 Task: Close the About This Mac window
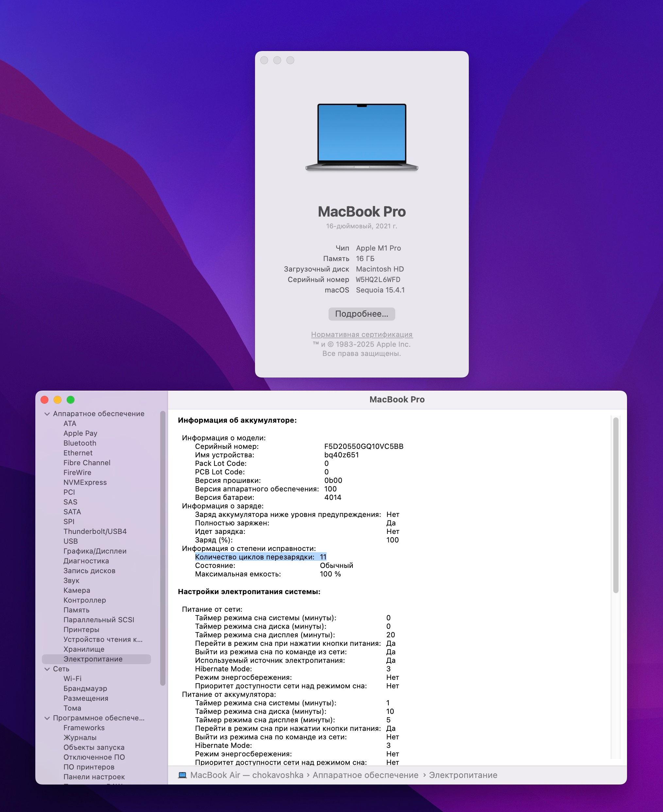point(264,61)
